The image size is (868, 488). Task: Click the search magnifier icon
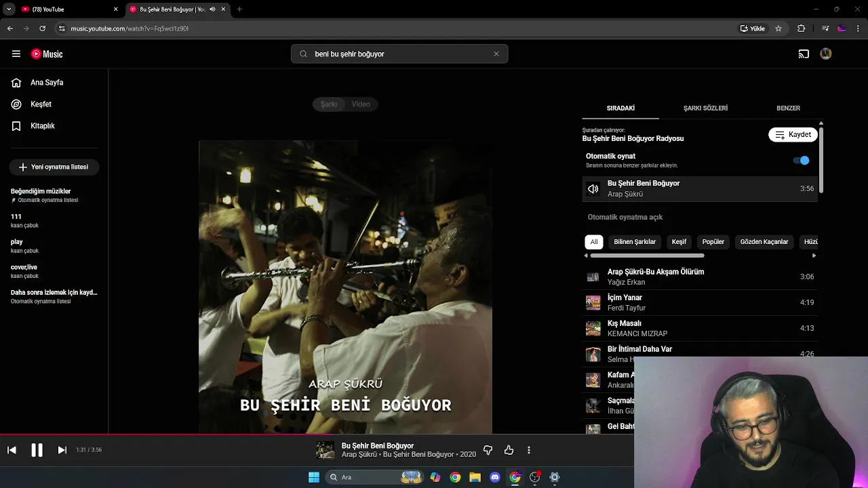(x=303, y=54)
